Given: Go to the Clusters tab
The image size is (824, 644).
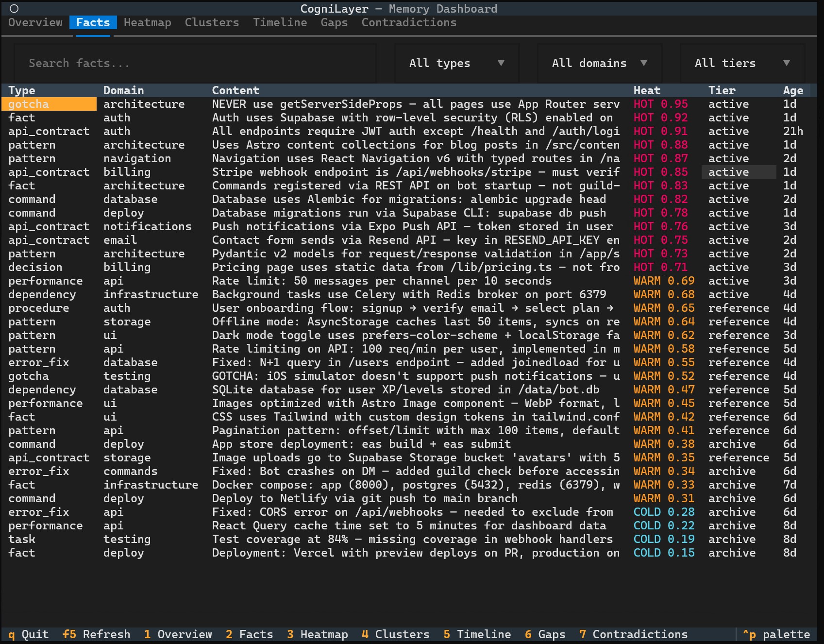Looking at the screenshot, I should coord(212,22).
